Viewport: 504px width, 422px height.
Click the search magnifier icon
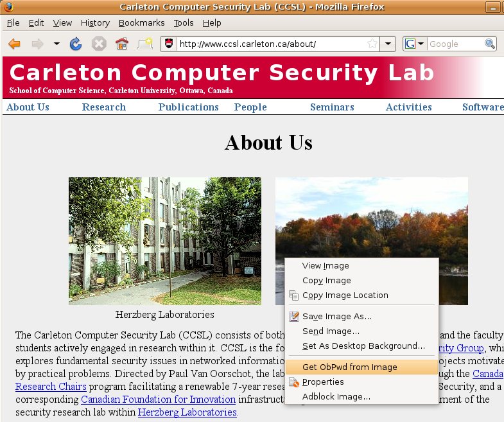489,44
